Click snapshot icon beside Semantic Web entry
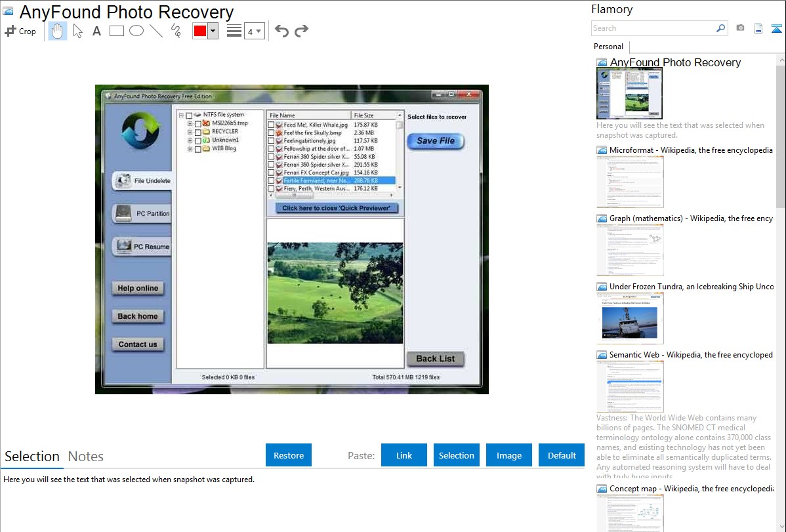Image resolution: width=786 pixels, height=532 pixels. (602, 355)
